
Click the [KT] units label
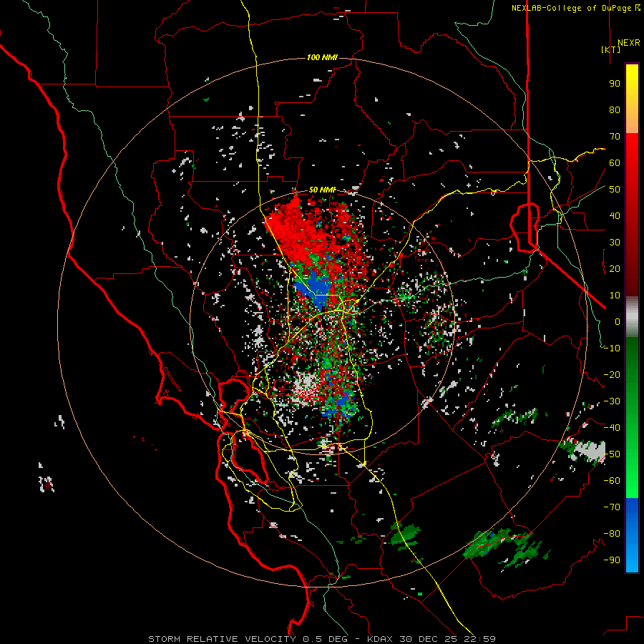(x=610, y=49)
